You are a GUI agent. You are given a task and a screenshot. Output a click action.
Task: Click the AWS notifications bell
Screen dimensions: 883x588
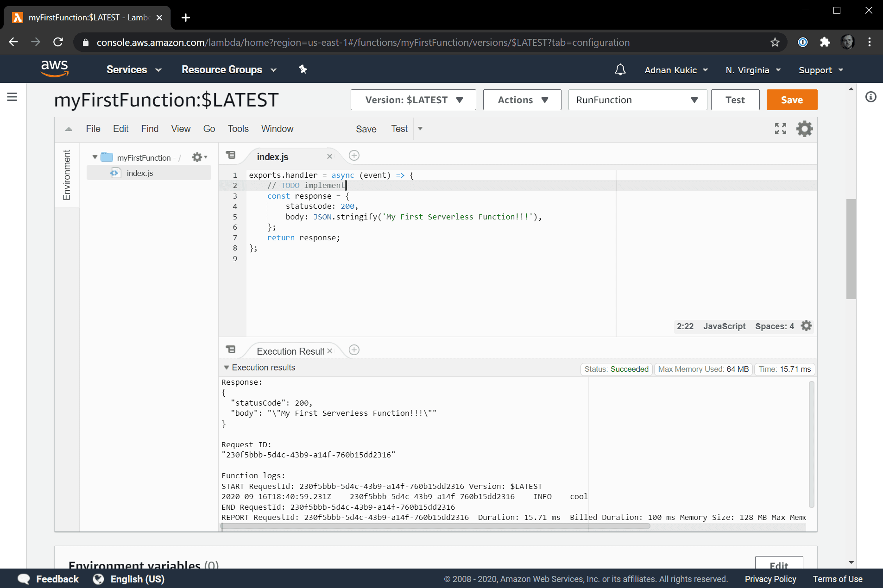click(x=620, y=70)
